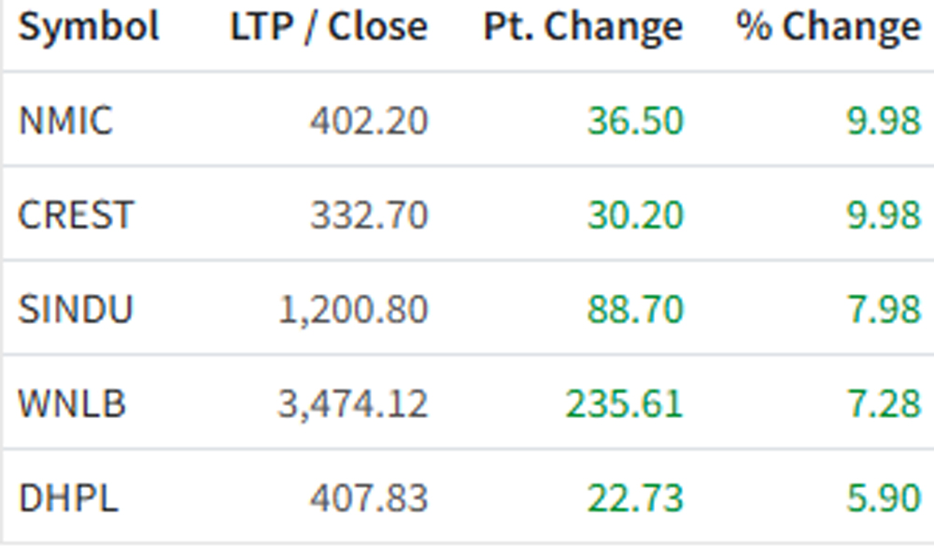The image size is (934, 560).
Task: Click the DHPL stock symbol
Action: (68, 497)
